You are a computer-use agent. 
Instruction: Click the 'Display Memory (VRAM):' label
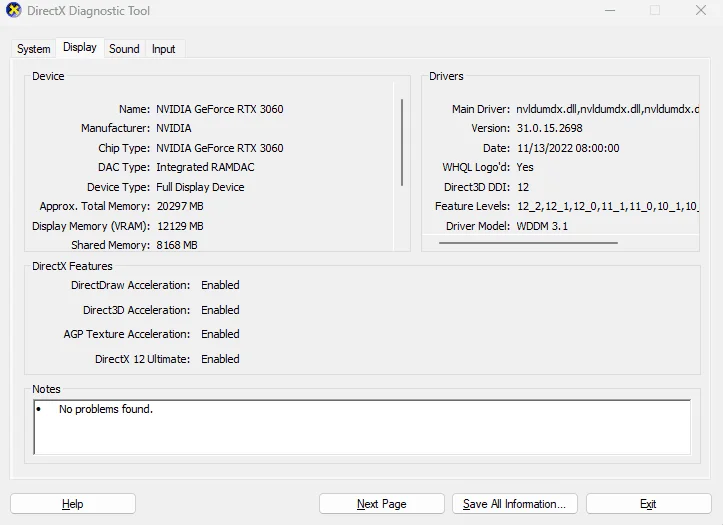pos(91,226)
